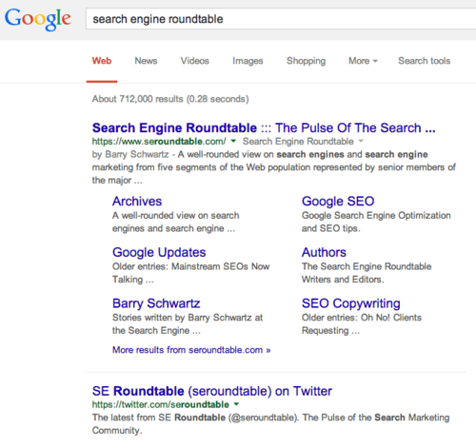476x448 pixels.
Task: Click the Google logo
Action: point(38,19)
